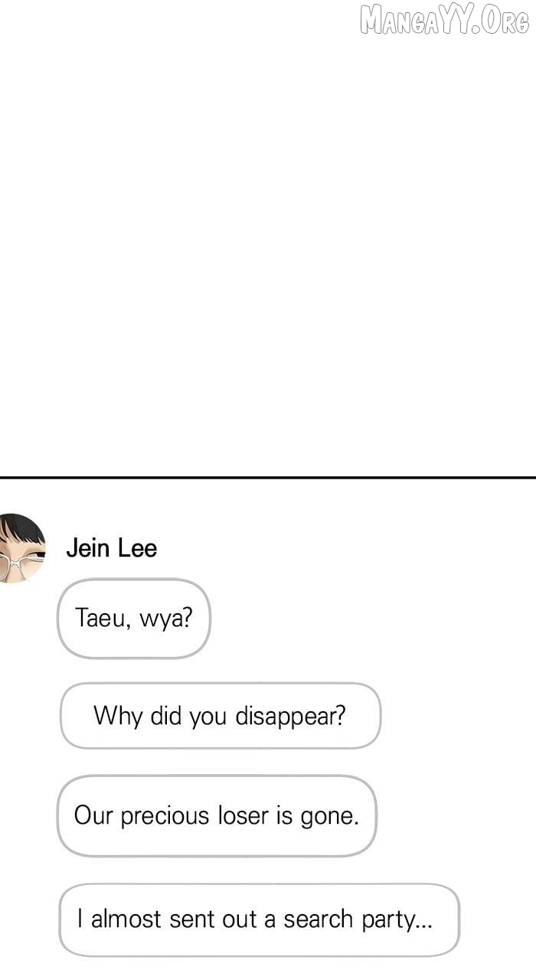The image size is (536, 980).
Task: Tap the "I almost sent out a search party..." bubble
Action: tap(259, 920)
